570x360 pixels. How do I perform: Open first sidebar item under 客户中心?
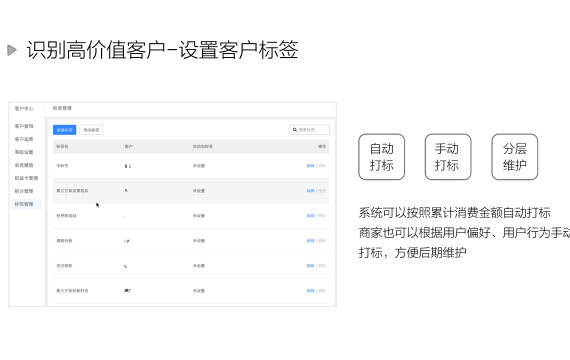pyautogui.click(x=24, y=126)
